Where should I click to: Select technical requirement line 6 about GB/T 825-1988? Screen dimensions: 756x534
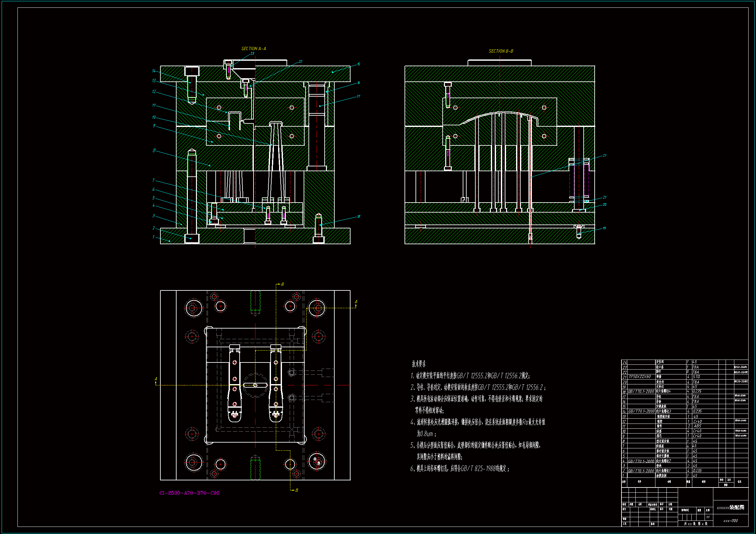pyautogui.click(x=460, y=469)
